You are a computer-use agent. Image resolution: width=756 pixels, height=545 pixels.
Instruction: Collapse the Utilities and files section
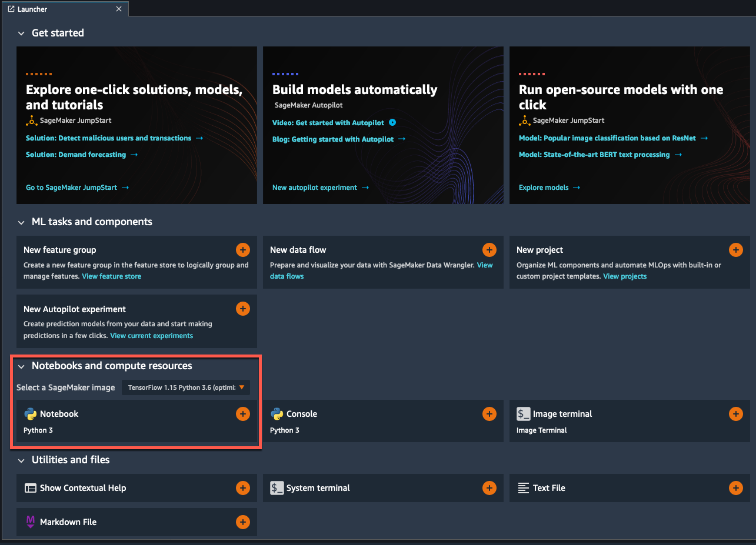click(21, 460)
